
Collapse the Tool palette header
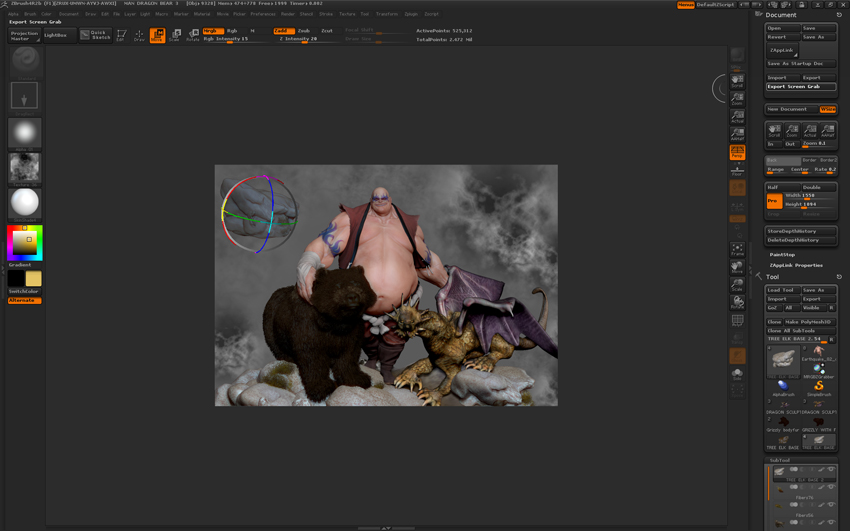pyautogui.click(x=772, y=277)
